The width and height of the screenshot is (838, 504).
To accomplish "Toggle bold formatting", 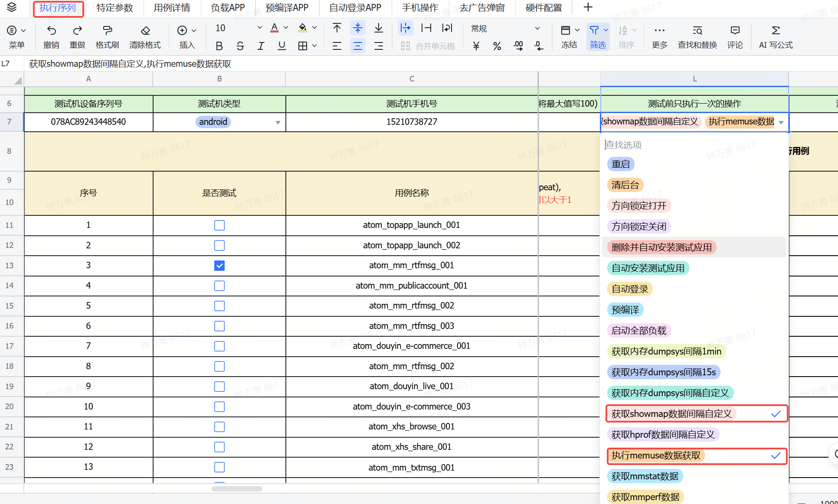I will coord(219,46).
